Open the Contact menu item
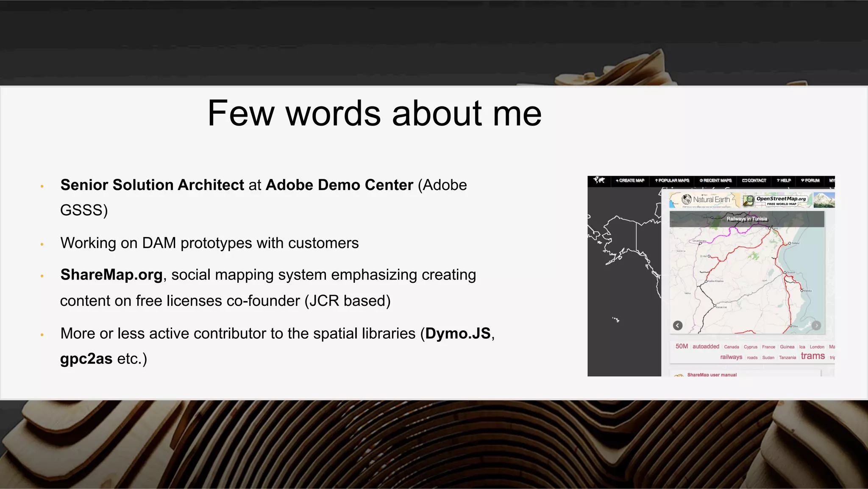Image resolution: width=868 pixels, height=489 pixels. pyautogui.click(x=754, y=181)
